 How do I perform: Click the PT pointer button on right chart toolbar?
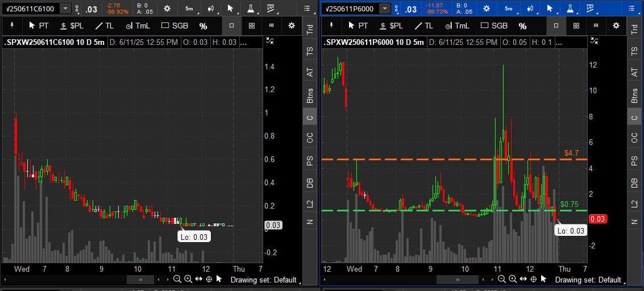pyautogui.click(x=358, y=26)
